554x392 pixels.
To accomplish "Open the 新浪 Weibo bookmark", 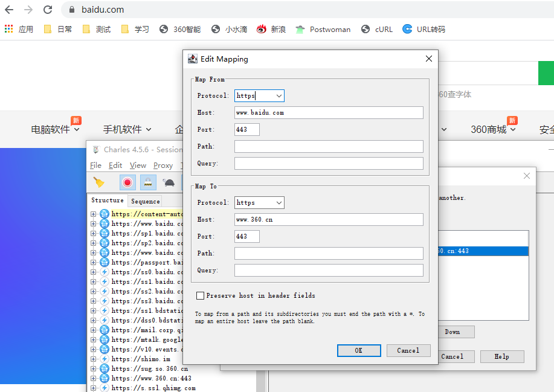I will click(x=271, y=30).
